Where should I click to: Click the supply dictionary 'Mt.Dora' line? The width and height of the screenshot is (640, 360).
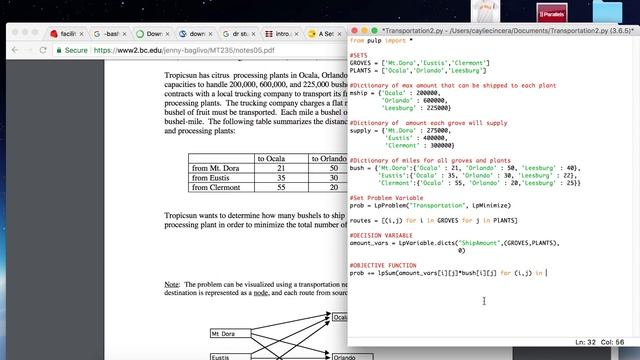coord(400,131)
